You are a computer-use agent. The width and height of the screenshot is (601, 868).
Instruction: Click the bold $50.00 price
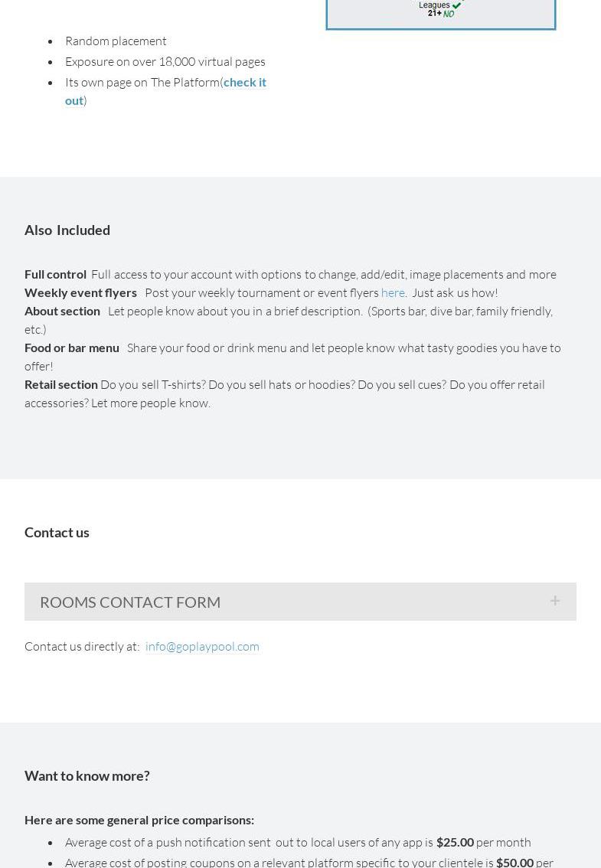514,862
